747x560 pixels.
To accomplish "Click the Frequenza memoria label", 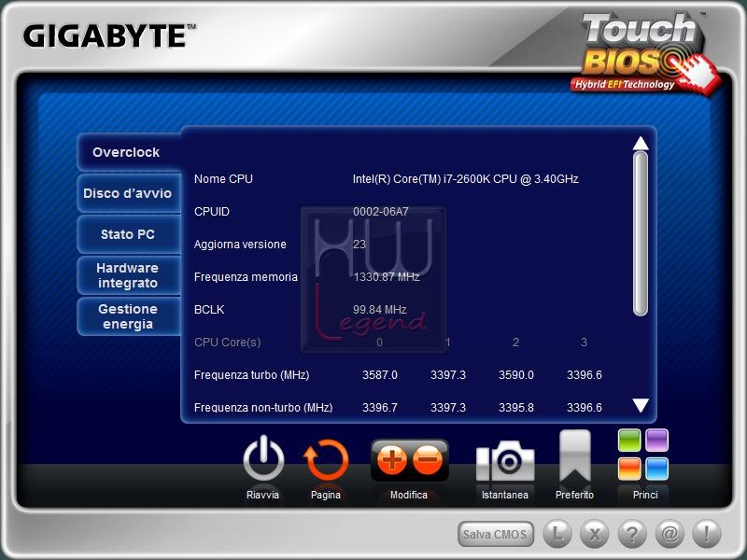I will (x=246, y=277).
